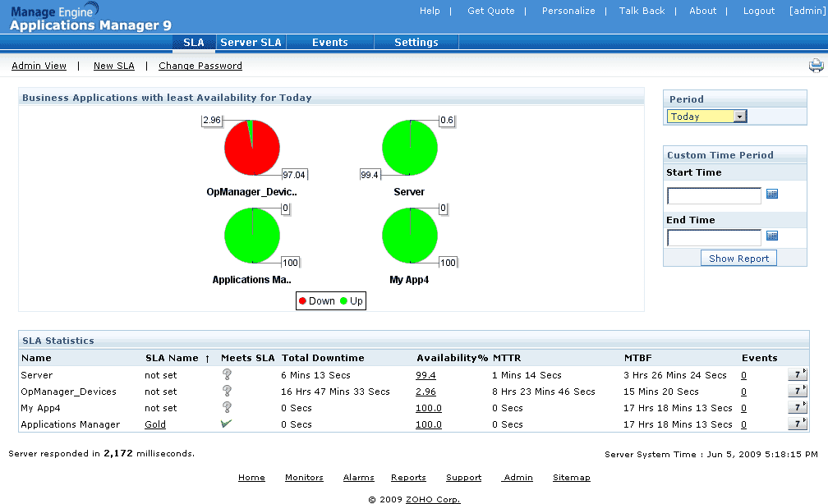828x504 pixels.
Task: Click red Down legend swatch
Action: pos(302,300)
